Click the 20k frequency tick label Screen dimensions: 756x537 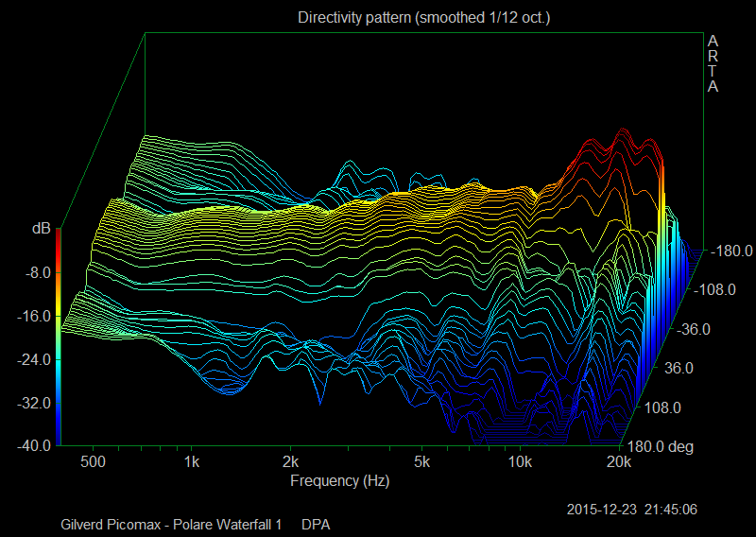click(x=619, y=461)
